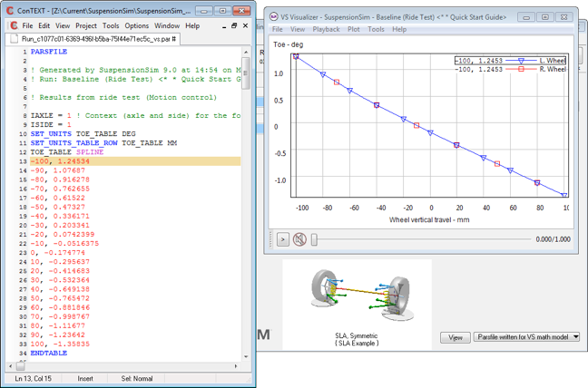Image resolution: width=588 pixels, height=388 pixels.
Task: Open the Options menu in ConTEXT
Action: [137, 26]
